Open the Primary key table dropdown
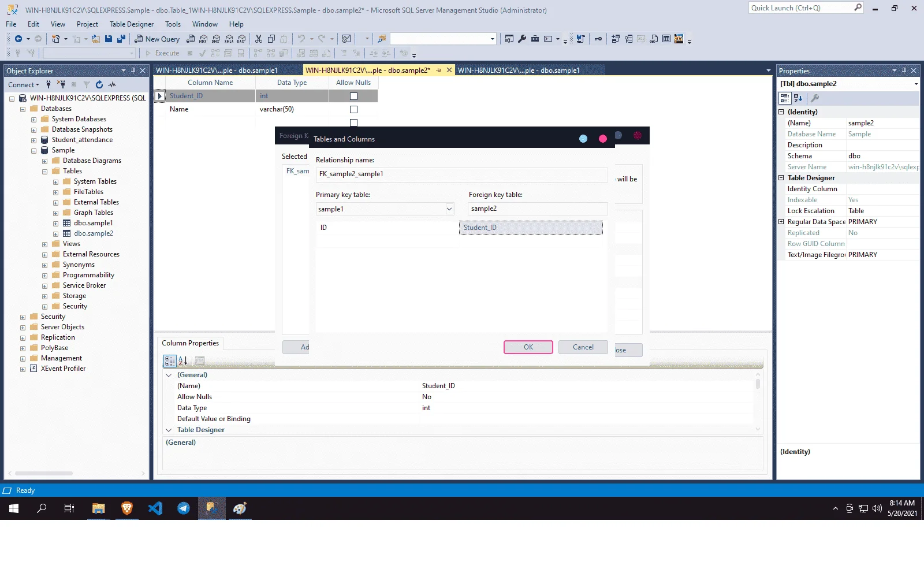Image resolution: width=924 pixels, height=580 pixels. tap(449, 209)
